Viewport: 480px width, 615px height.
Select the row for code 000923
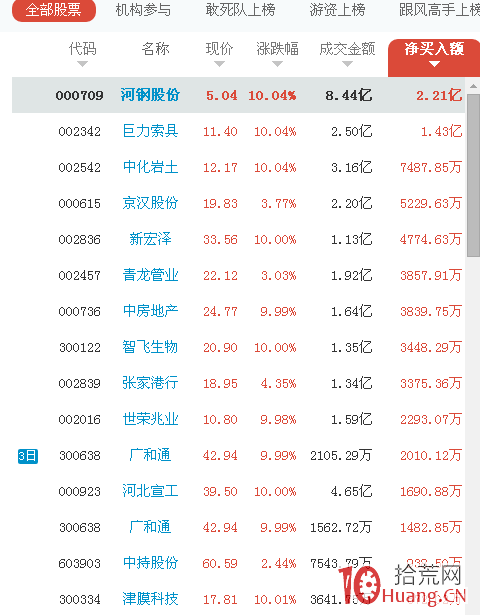tap(238, 491)
